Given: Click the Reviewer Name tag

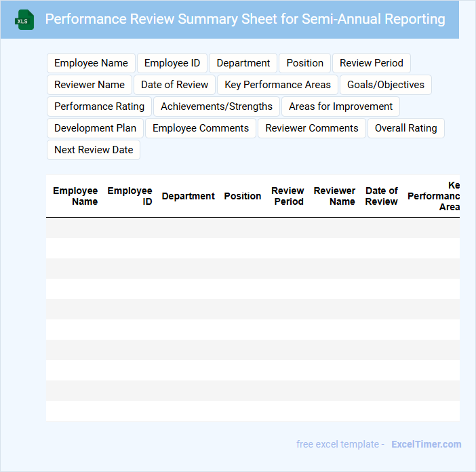Looking at the screenshot, I should pos(90,85).
